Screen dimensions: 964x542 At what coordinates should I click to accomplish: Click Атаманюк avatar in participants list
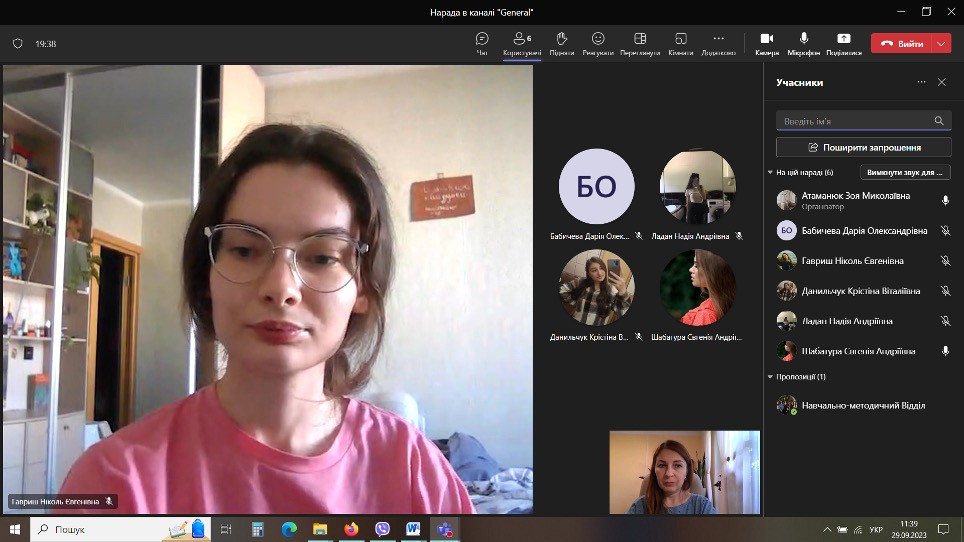pos(786,200)
